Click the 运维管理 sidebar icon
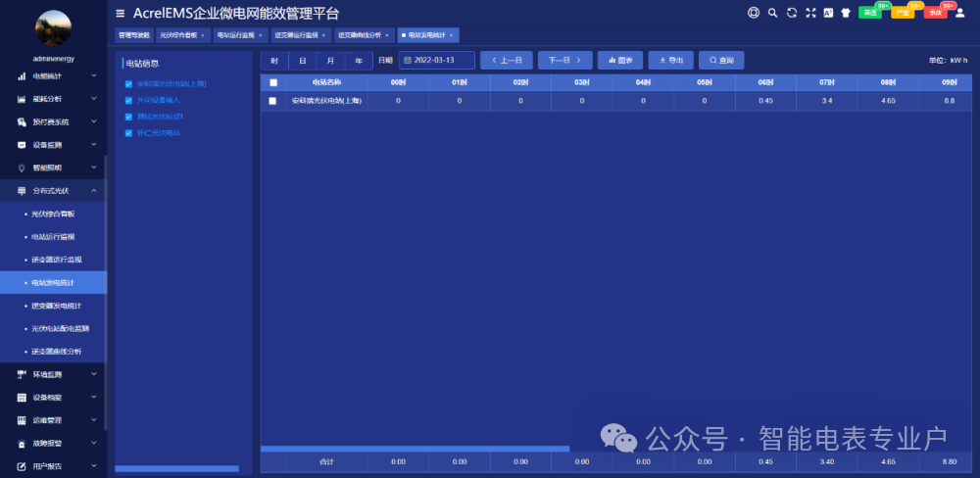This screenshot has height=478, width=980. [x=22, y=420]
